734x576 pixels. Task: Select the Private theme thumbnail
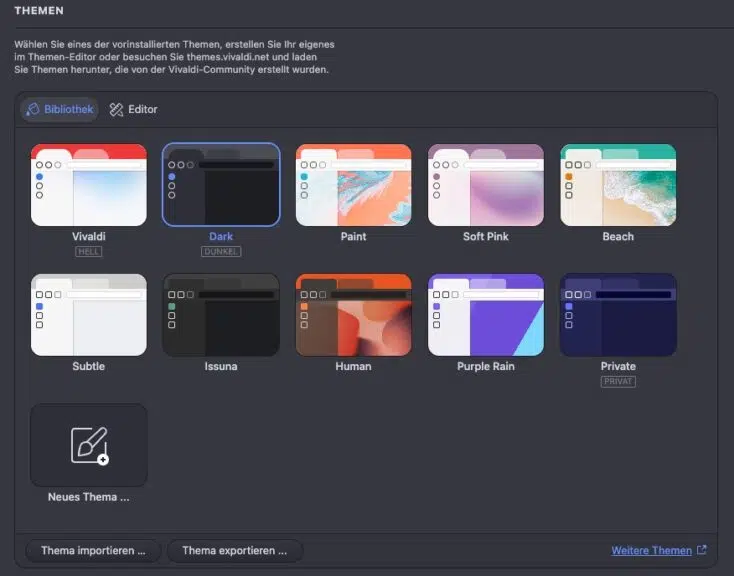pos(618,315)
